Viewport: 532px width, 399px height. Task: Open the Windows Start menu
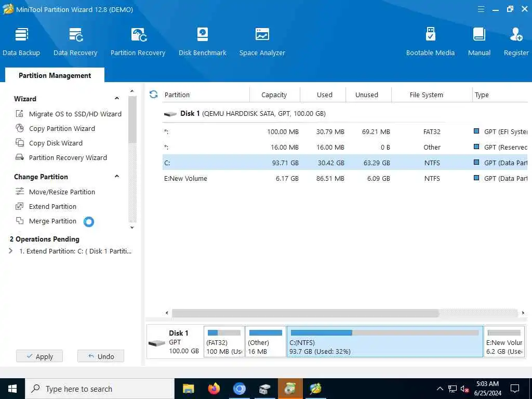[12, 389]
